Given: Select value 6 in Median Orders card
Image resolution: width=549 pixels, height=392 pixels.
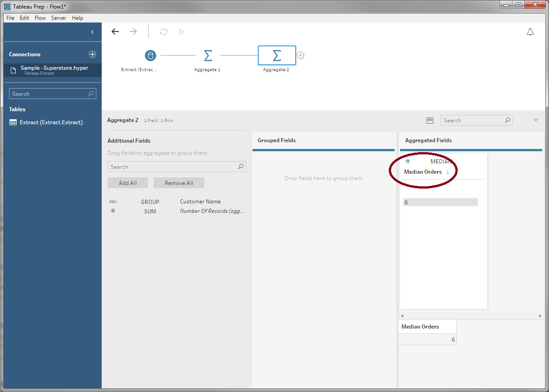Looking at the screenshot, I should click(x=441, y=203).
